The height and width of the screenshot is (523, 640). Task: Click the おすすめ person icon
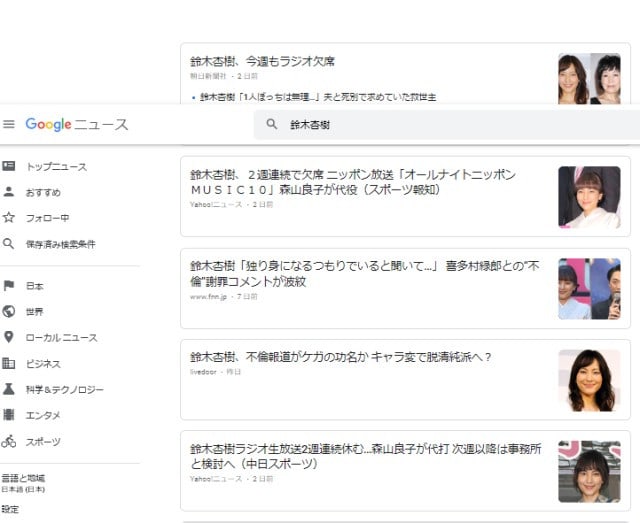(x=9, y=192)
